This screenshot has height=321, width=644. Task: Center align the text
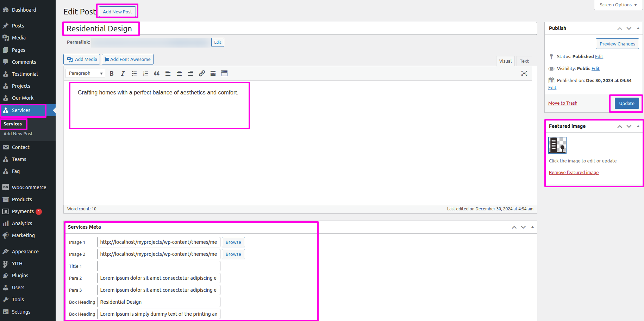tap(179, 73)
